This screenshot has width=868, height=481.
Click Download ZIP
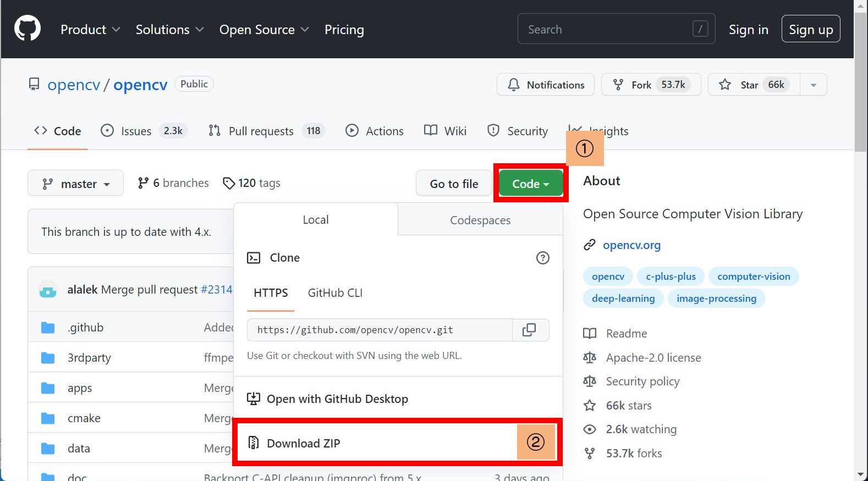point(303,443)
